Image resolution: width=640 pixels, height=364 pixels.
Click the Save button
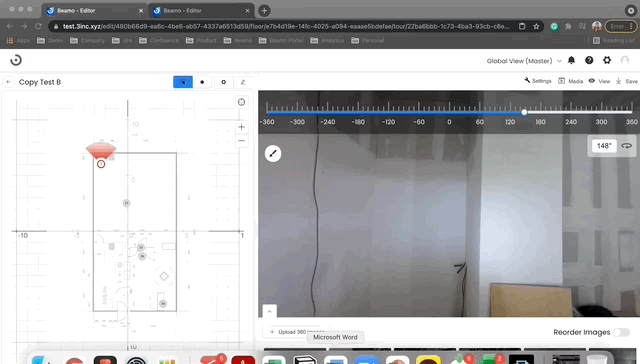[627, 81]
